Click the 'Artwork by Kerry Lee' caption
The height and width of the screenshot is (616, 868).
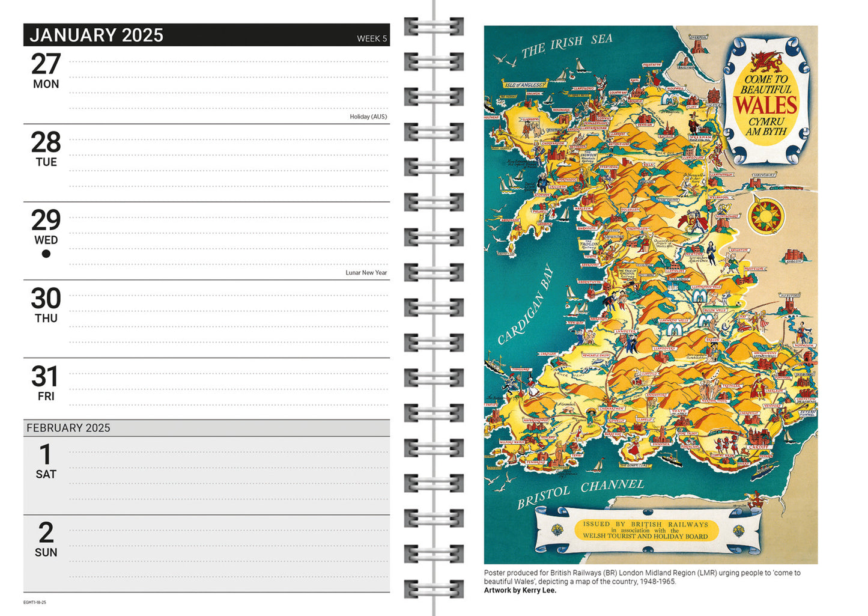pos(520,590)
